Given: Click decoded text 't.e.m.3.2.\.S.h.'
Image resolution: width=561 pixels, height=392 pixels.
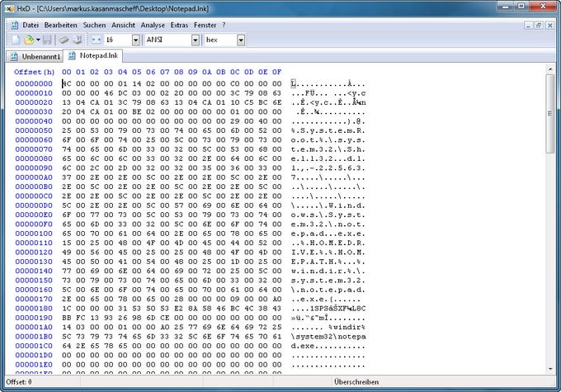Looking at the screenshot, I should pyautogui.click(x=328, y=149).
